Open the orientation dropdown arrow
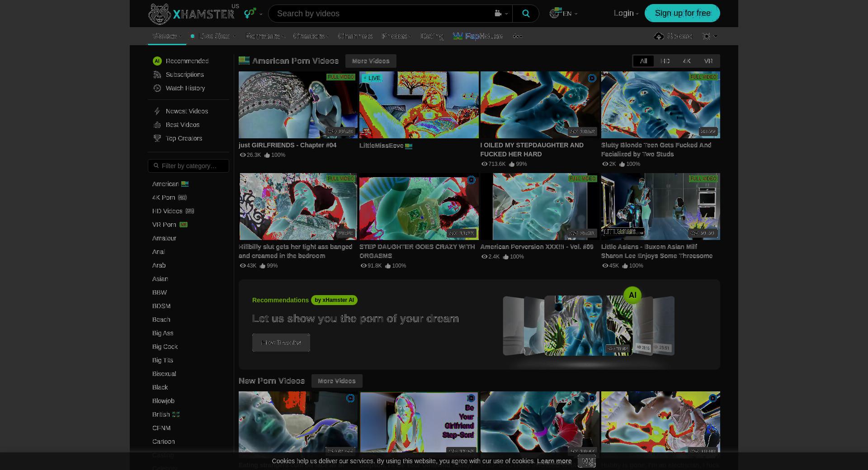Screen dimensions: 868x470 (261, 14)
